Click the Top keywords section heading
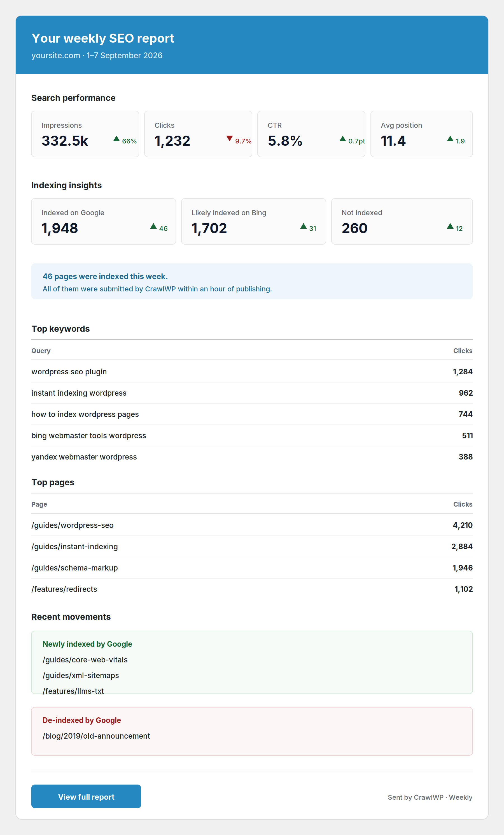Screen dimensions: 504x835 point(61,329)
